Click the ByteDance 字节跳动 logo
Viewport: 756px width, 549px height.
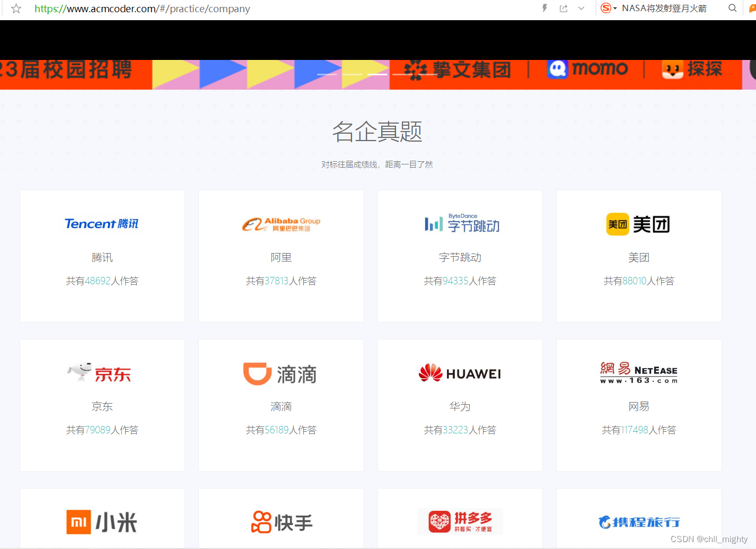click(x=460, y=223)
